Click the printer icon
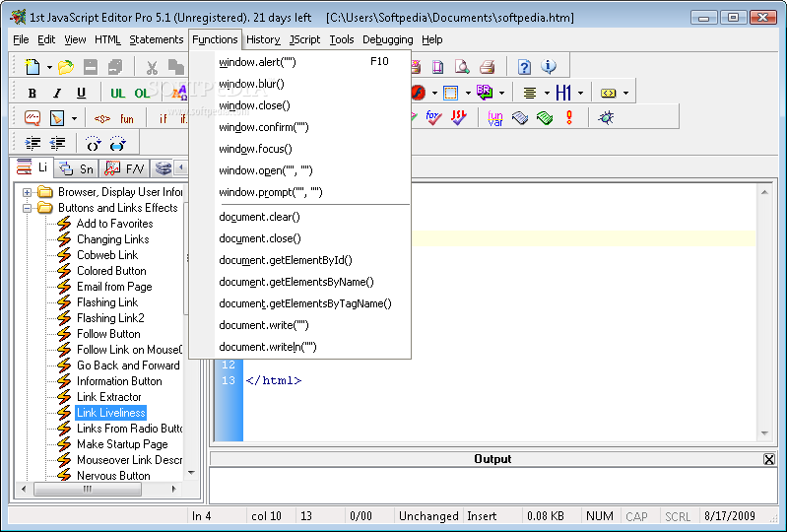The height and width of the screenshot is (532, 787). (x=487, y=66)
